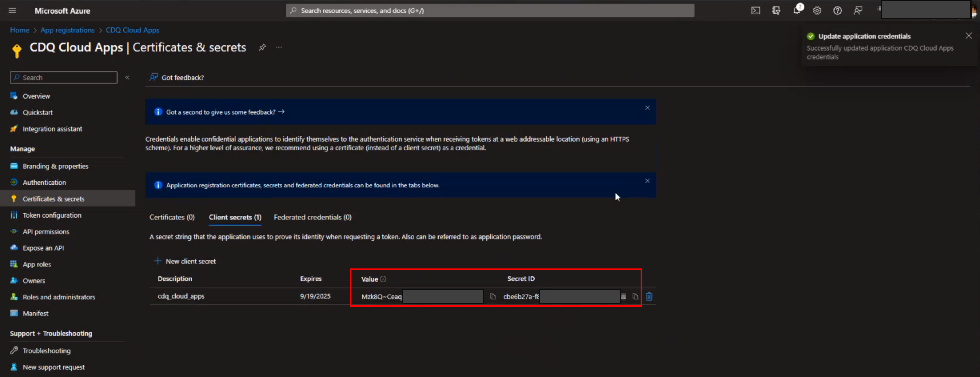
Task: Click the Microsoft Azure logo text
Action: 62,11
